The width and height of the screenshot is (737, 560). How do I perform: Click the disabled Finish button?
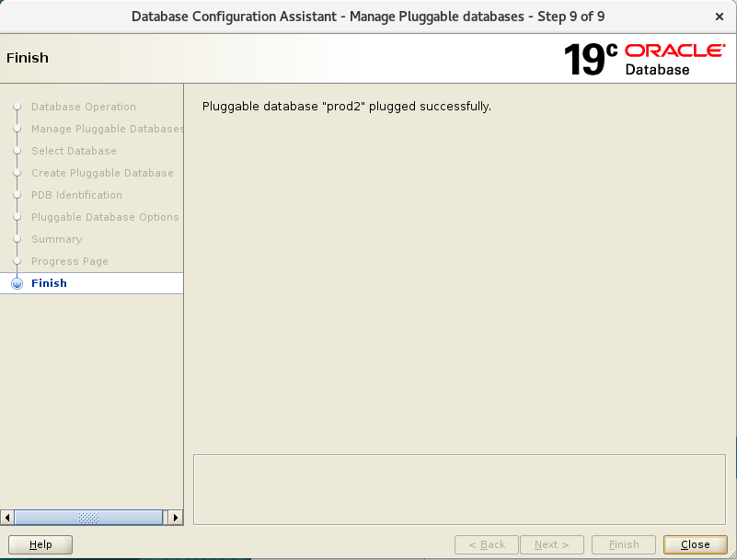[x=624, y=544]
